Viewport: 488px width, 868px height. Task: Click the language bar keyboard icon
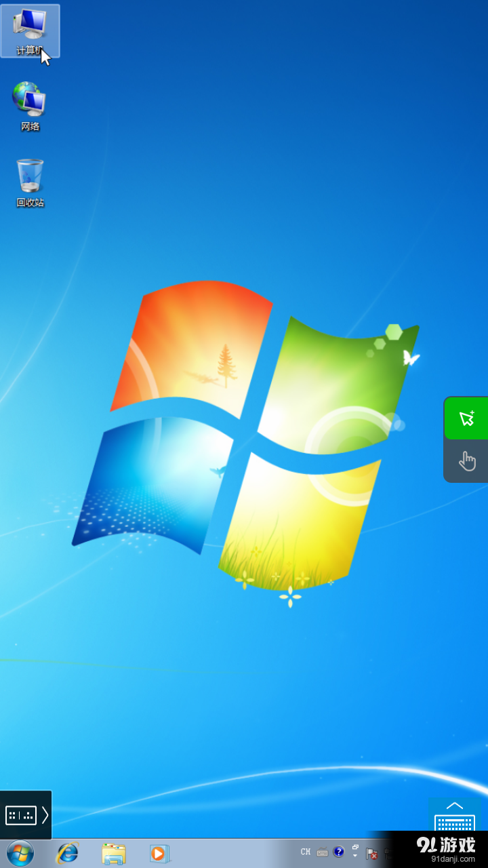(323, 852)
